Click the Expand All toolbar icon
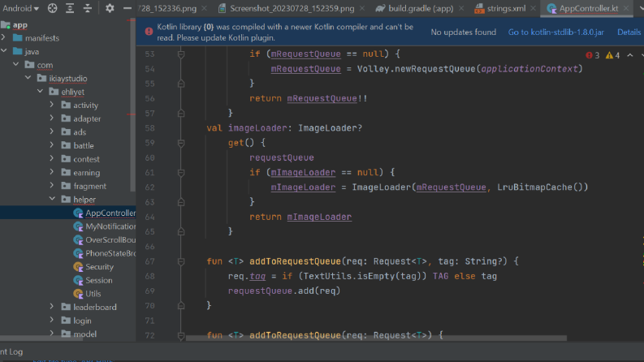 [70, 8]
